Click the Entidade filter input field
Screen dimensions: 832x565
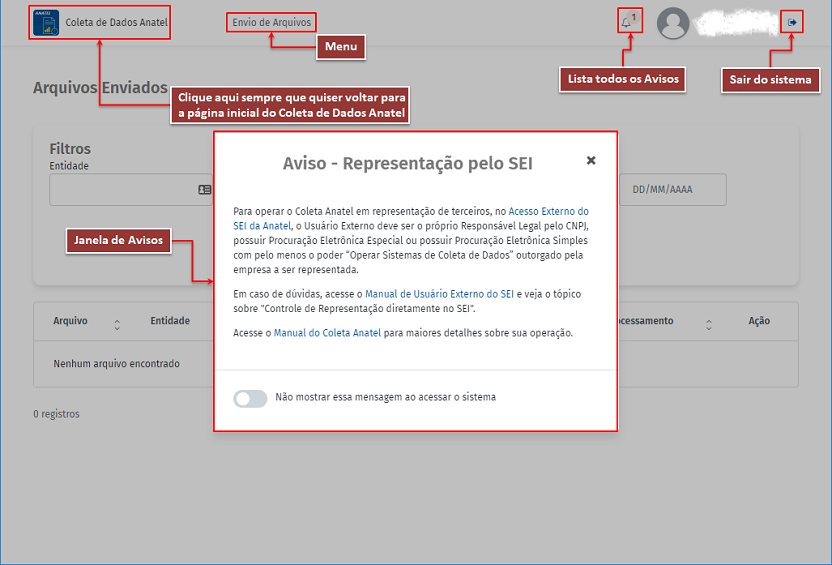[x=120, y=189]
